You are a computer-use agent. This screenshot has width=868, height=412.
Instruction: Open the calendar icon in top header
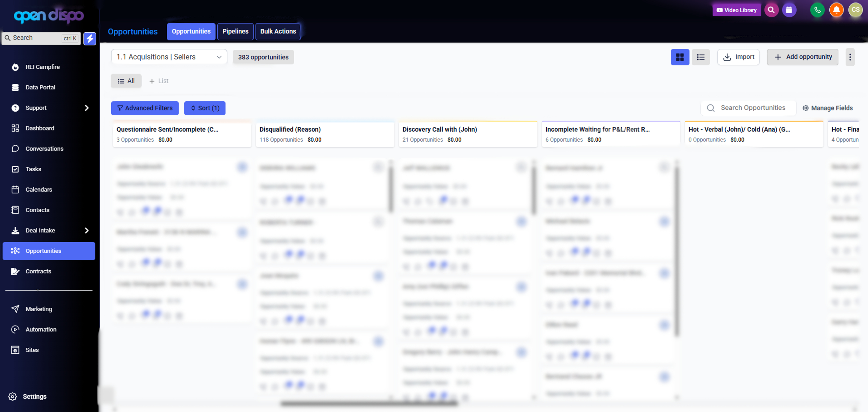click(x=789, y=10)
